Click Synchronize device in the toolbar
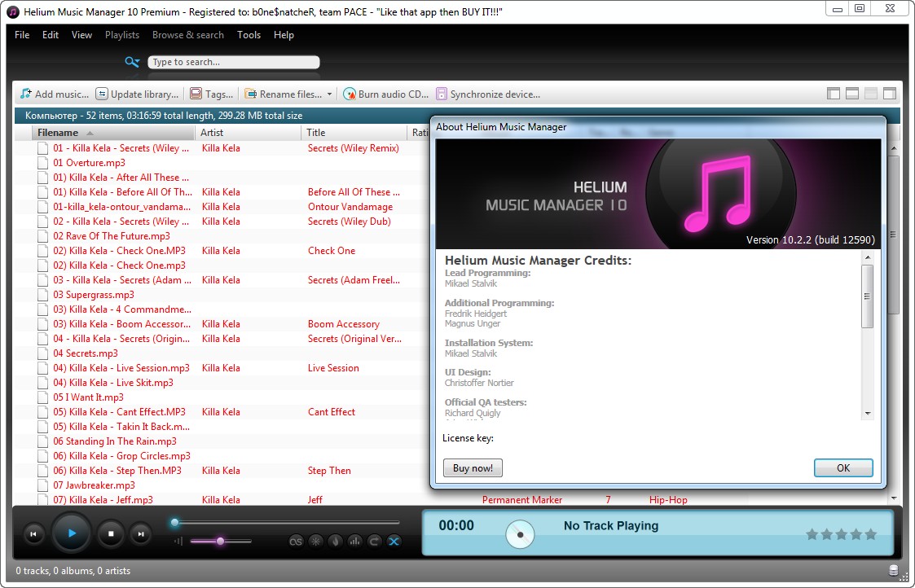 [x=488, y=94]
